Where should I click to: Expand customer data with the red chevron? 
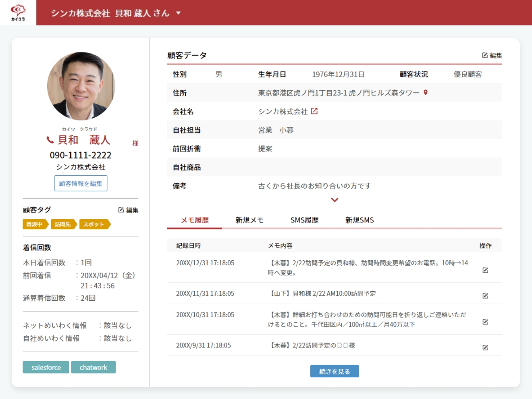pyautogui.click(x=335, y=200)
